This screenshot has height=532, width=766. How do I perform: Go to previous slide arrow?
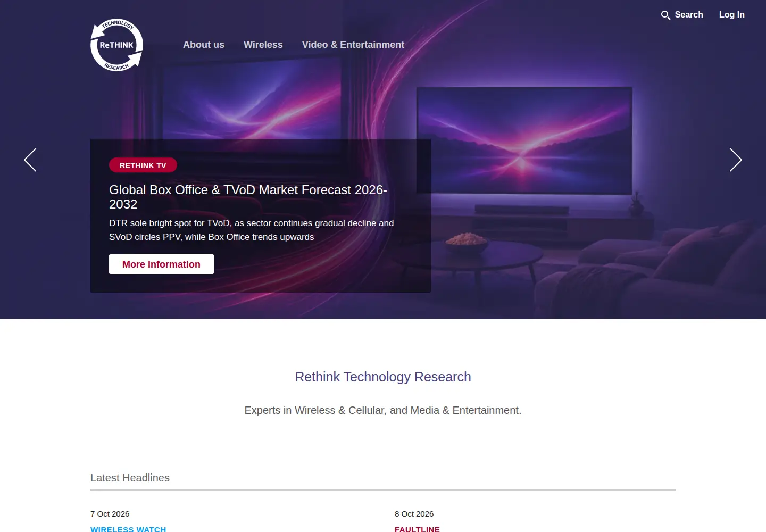click(30, 160)
